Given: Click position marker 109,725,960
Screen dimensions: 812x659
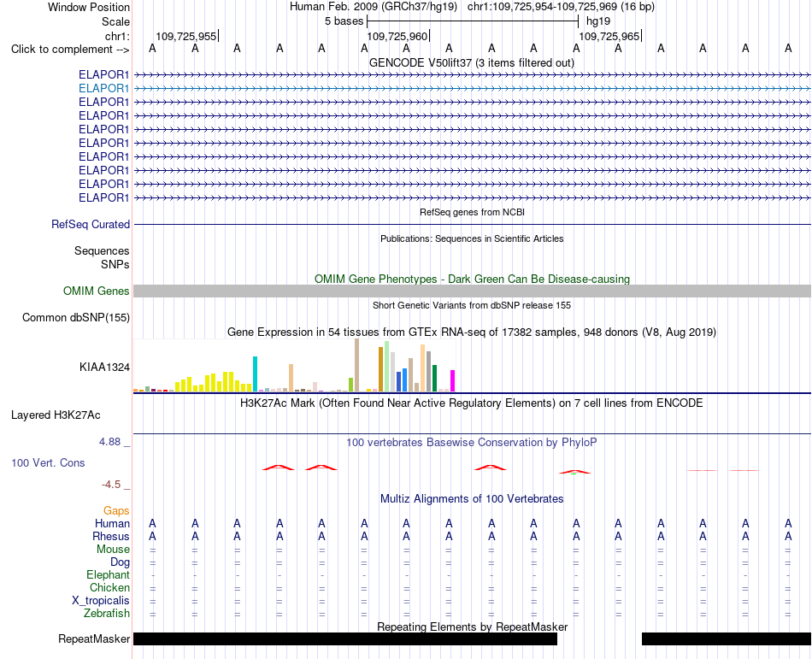Looking at the screenshot, I should click(x=397, y=36).
